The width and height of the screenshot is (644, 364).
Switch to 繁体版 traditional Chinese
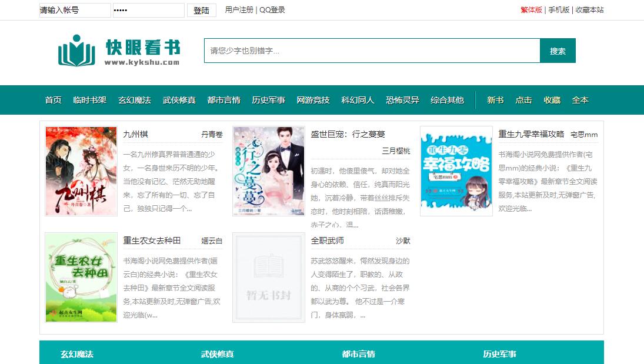(x=531, y=10)
